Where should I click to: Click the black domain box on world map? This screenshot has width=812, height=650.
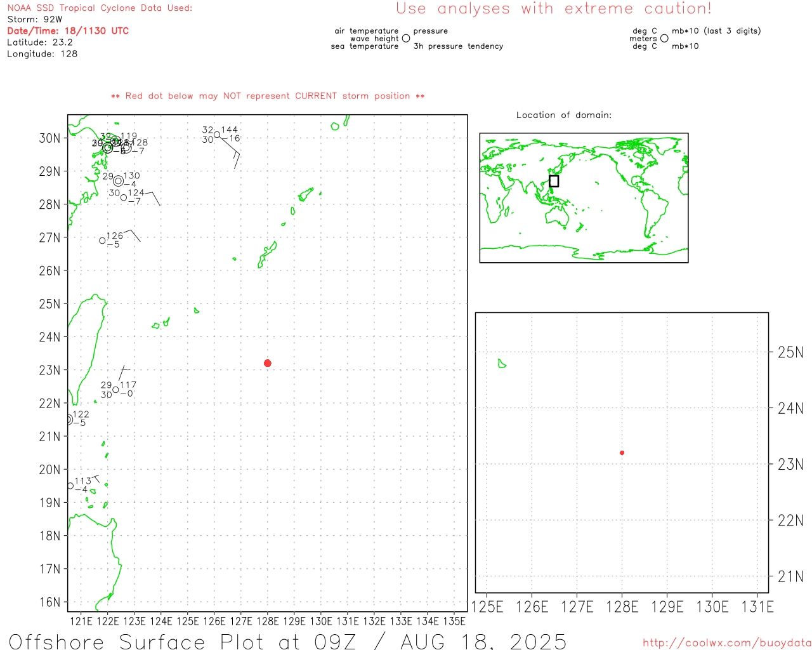[554, 181]
